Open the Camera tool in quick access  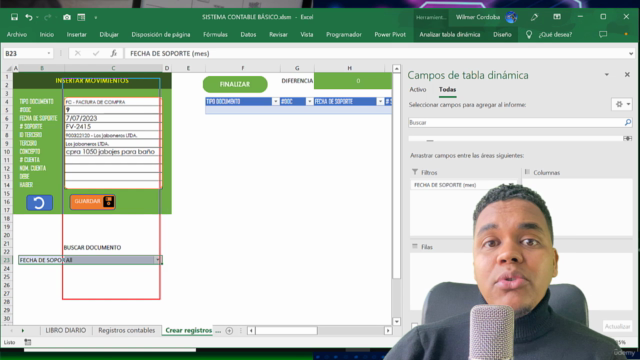67,17
